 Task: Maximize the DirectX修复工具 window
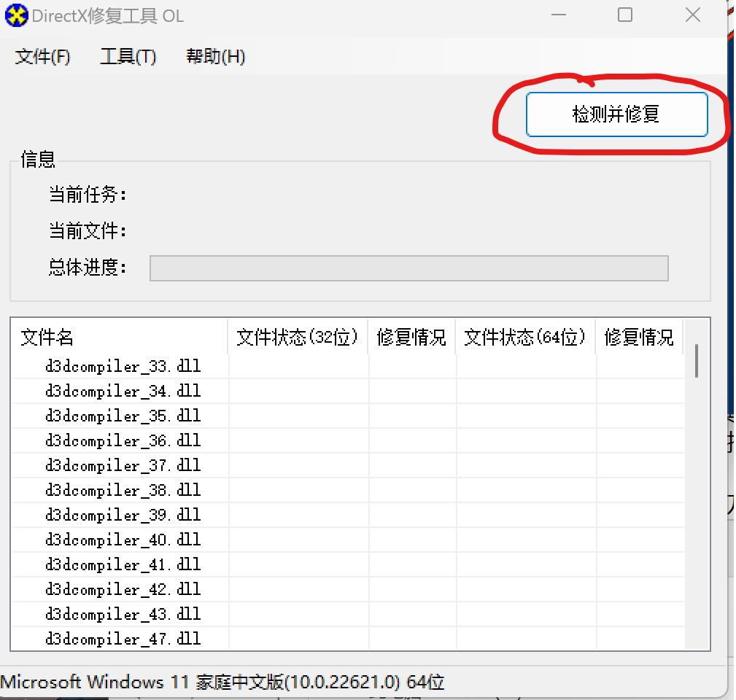coord(624,15)
